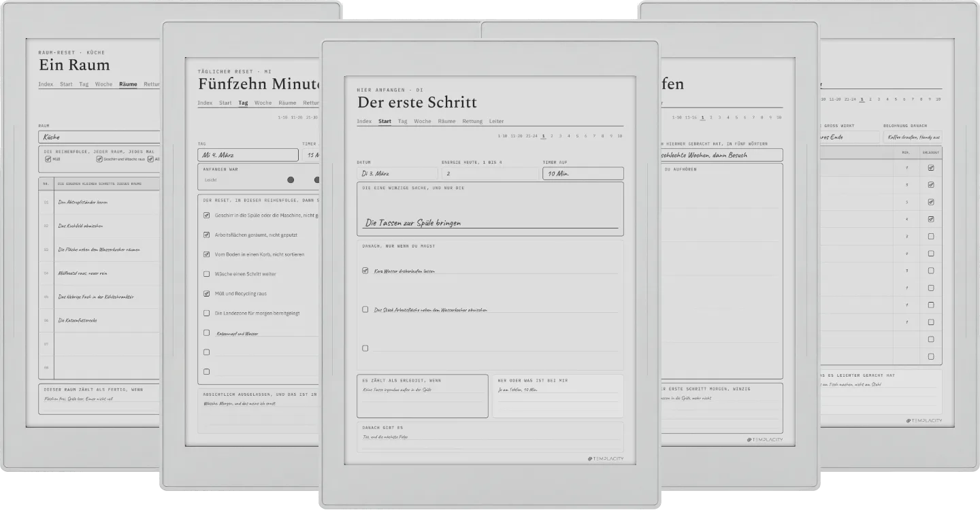980x510 pixels.
Task: Click the Templacity logo on the rightmost page
Action: [x=924, y=421]
